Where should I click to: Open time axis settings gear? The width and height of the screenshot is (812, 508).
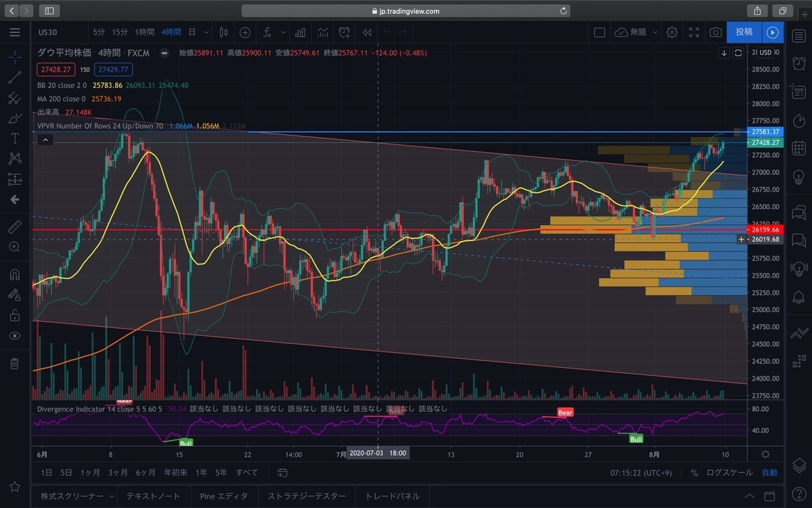(765, 454)
